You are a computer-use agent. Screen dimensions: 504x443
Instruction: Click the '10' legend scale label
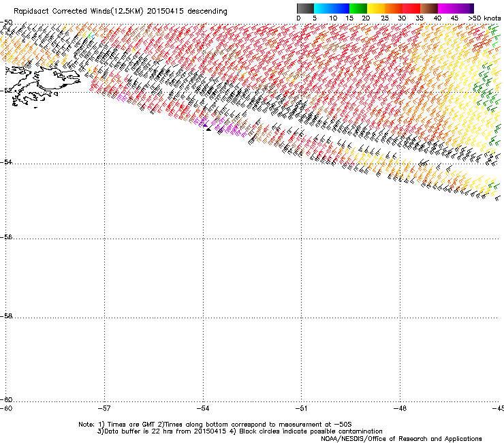click(x=333, y=18)
